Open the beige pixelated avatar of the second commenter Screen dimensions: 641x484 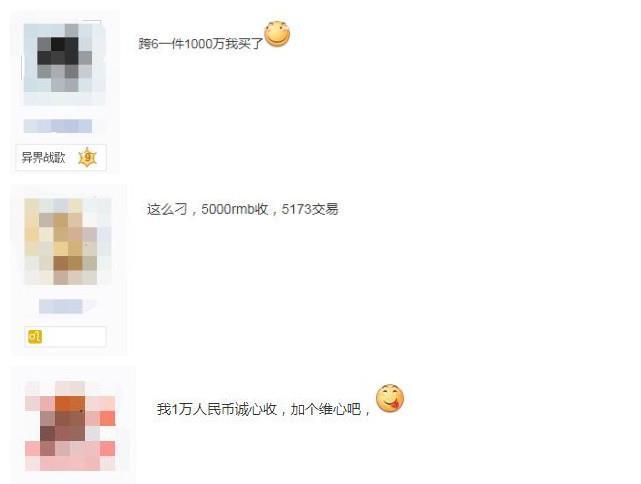pyautogui.click(x=67, y=242)
